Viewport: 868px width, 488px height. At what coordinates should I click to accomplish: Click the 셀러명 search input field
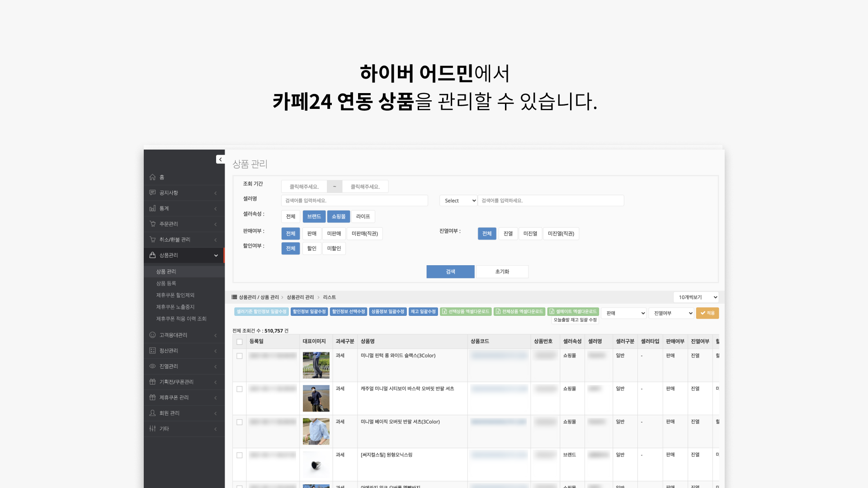pyautogui.click(x=354, y=201)
